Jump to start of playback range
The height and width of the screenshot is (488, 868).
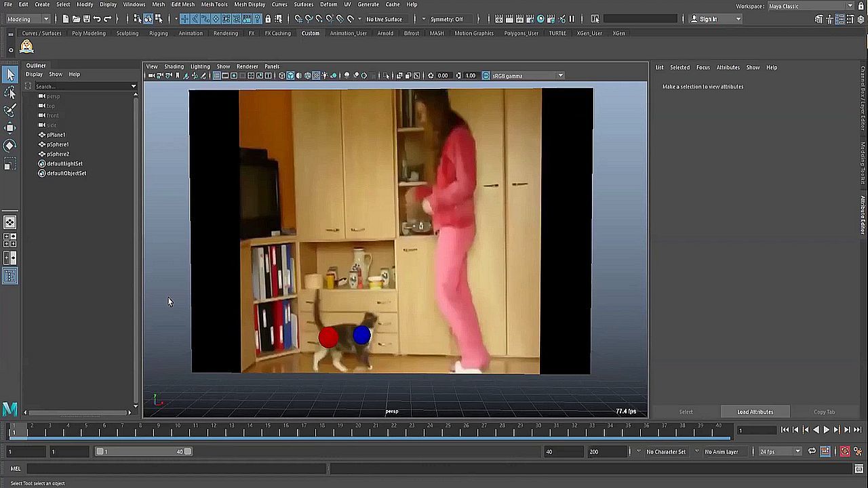[785, 430]
